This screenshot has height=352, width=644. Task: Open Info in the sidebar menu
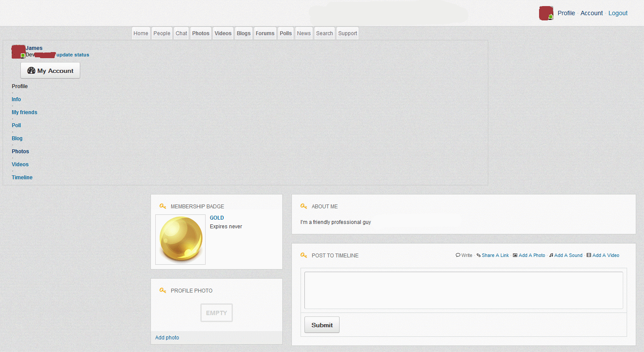coord(16,99)
